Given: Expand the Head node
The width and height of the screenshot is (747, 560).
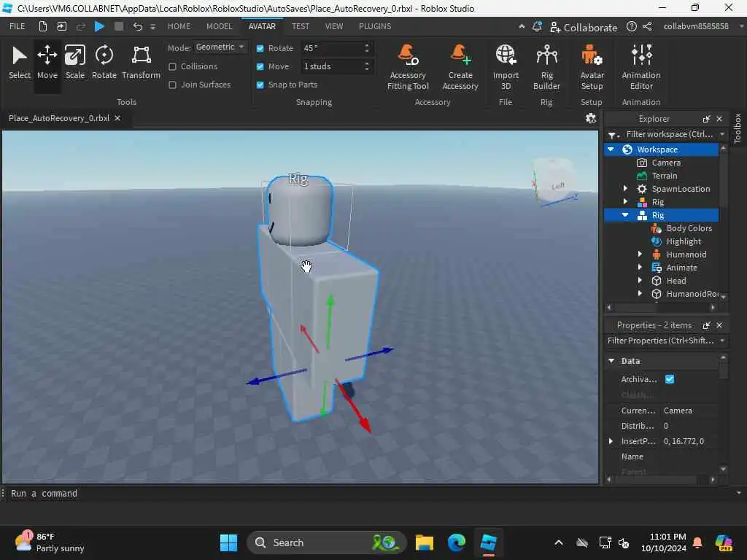Looking at the screenshot, I should point(640,281).
